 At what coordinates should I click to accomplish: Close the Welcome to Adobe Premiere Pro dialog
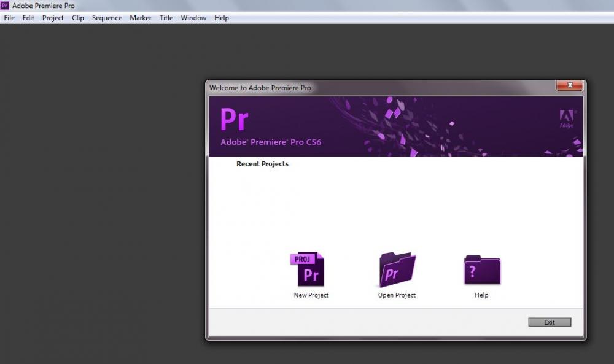pyautogui.click(x=569, y=85)
